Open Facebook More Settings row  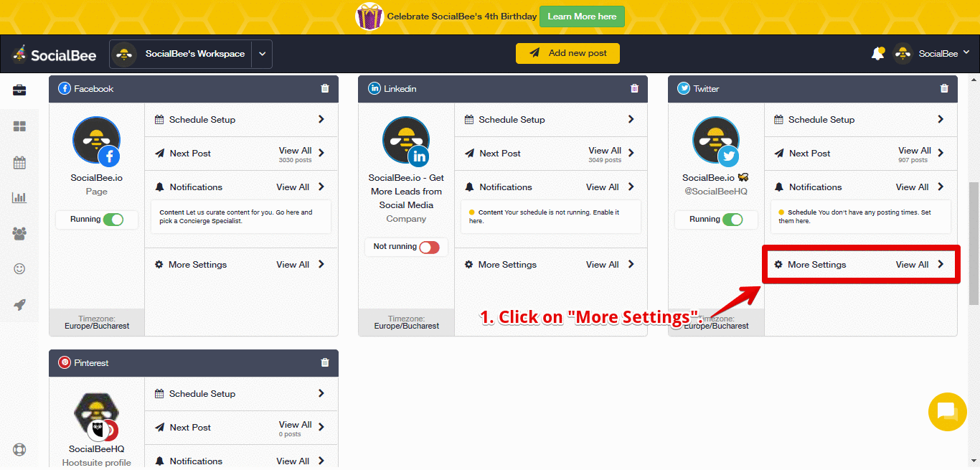[x=241, y=265]
